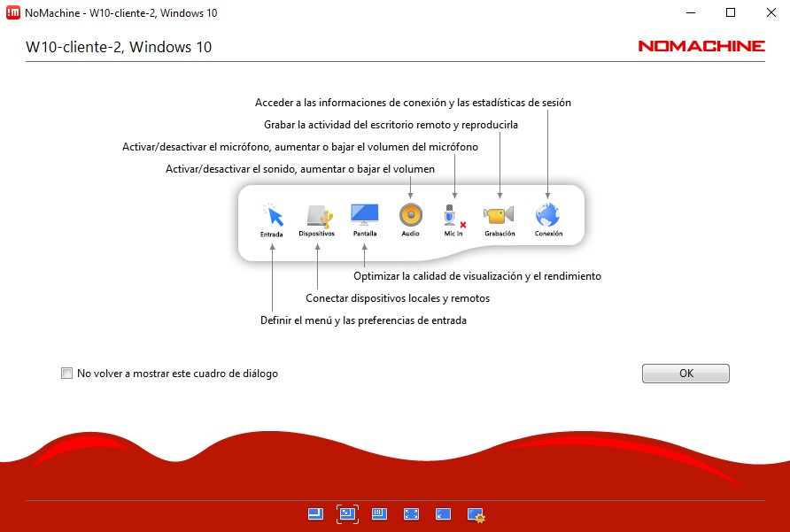790x532 pixels.
Task: Click the Grabación camera icon
Action: point(500,215)
